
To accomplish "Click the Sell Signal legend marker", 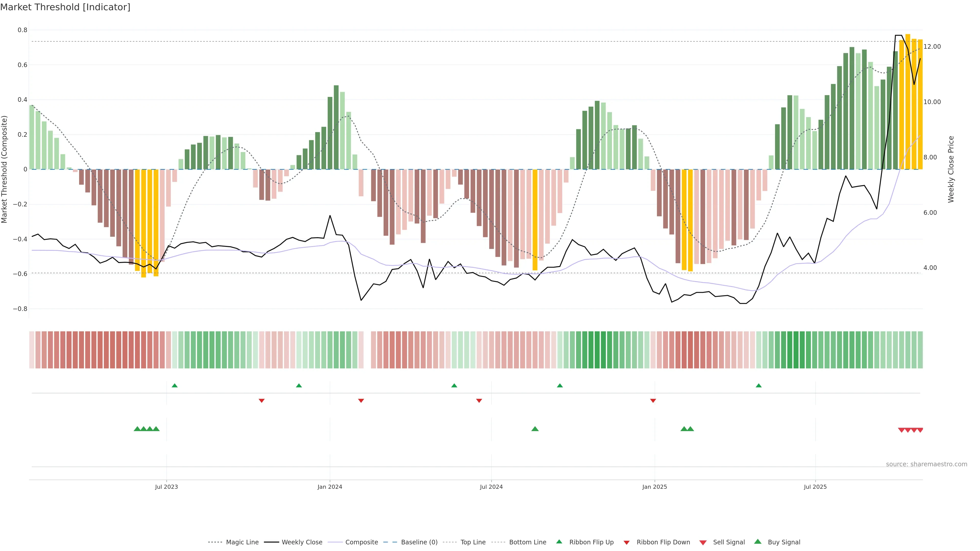I will click(703, 543).
